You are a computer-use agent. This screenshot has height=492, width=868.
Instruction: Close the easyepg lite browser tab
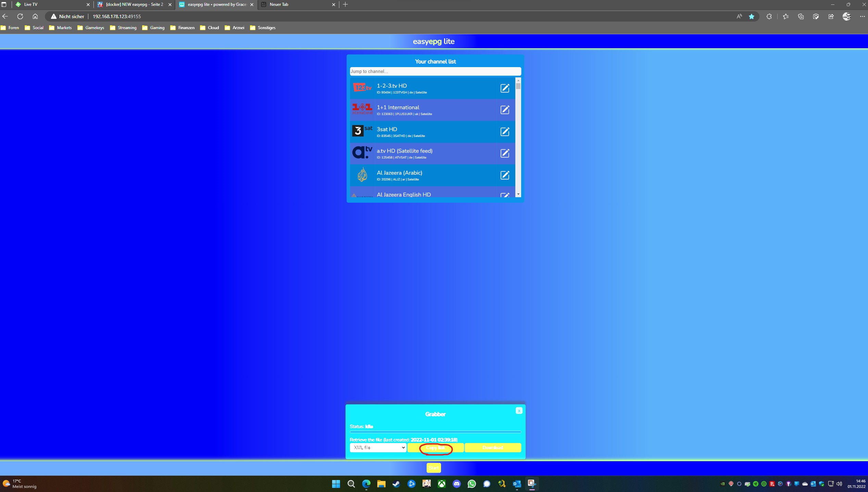tap(252, 4)
